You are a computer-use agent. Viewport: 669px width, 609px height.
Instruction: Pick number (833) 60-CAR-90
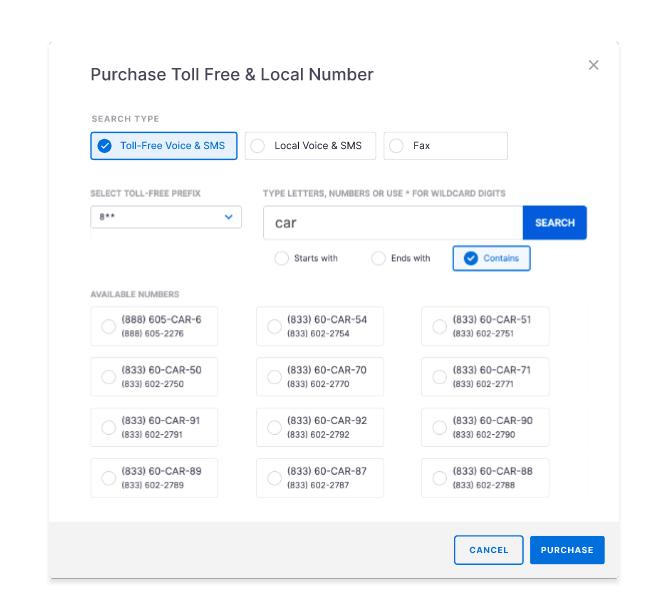click(x=485, y=427)
